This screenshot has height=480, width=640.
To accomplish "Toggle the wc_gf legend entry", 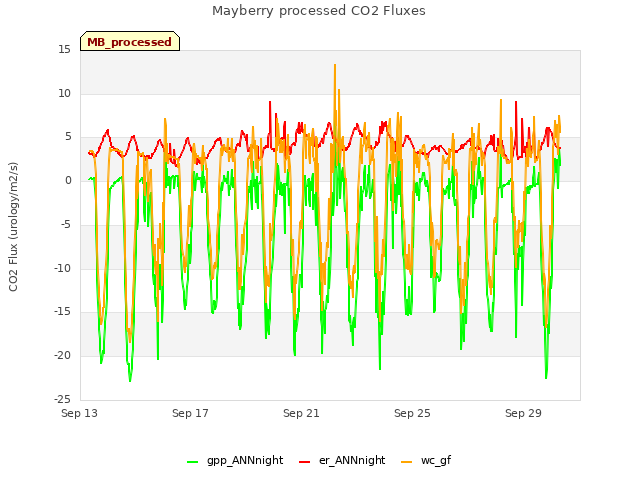I will tap(426, 460).
